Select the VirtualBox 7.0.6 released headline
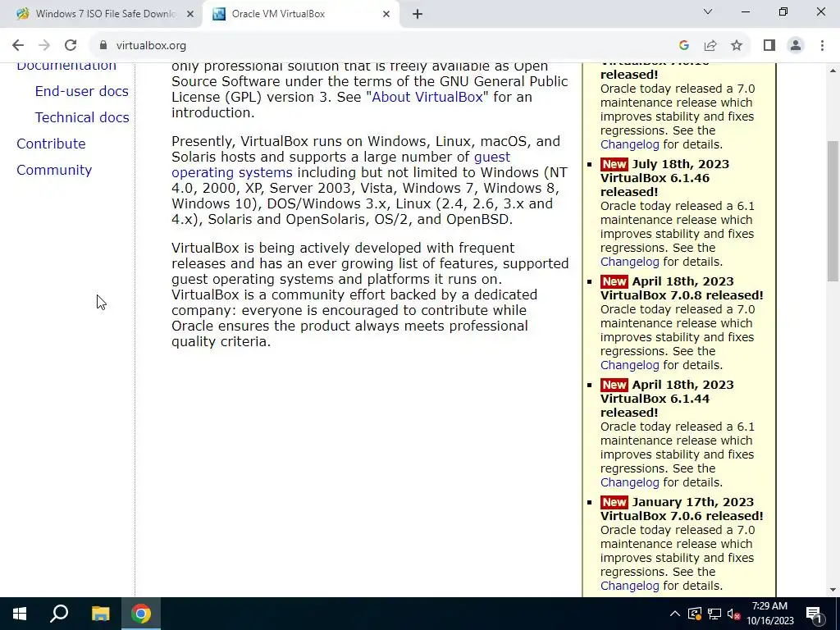Screen dimensions: 840x630 pos(682,516)
